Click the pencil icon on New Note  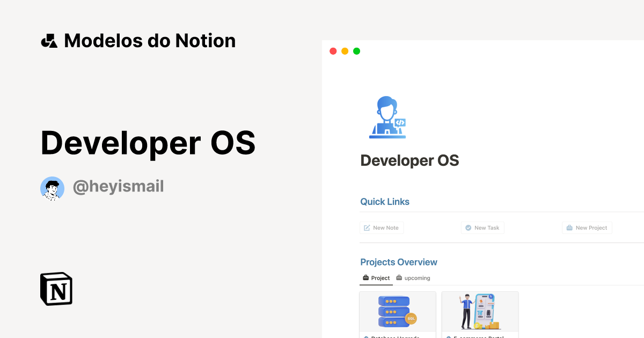pos(367,227)
